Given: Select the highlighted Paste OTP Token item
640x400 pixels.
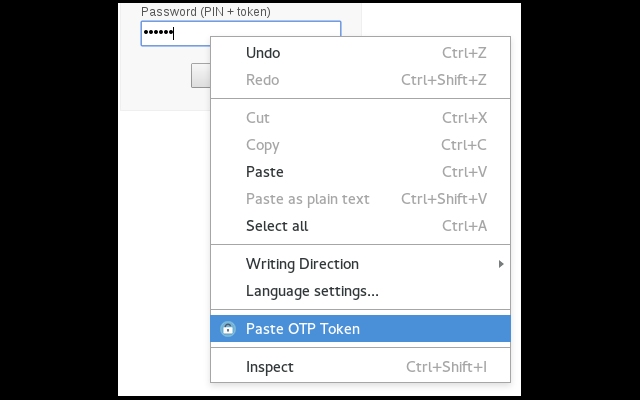Looking at the screenshot, I should tap(360, 329).
